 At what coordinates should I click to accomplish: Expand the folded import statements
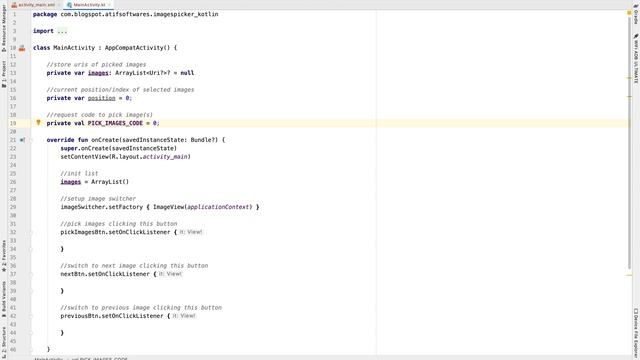pyautogui.click(x=62, y=31)
